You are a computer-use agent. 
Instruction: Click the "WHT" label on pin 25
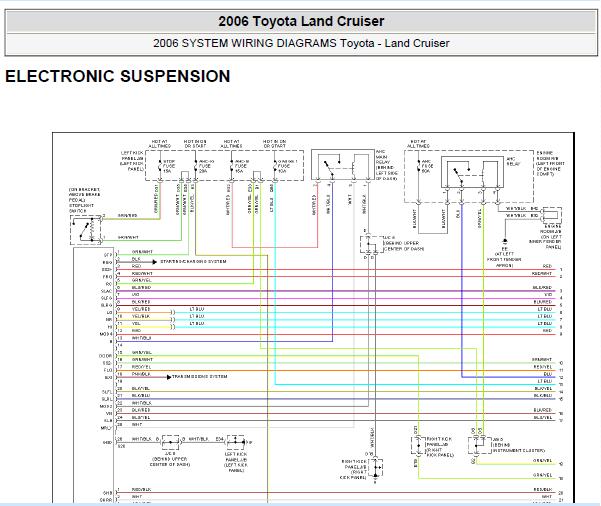136,425
